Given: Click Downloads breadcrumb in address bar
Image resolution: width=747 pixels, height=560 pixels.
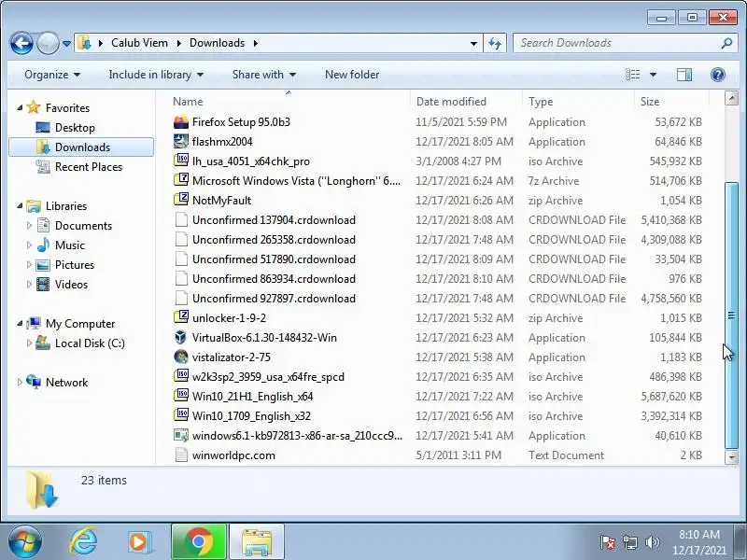Looking at the screenshot, I should pos(218,43).
